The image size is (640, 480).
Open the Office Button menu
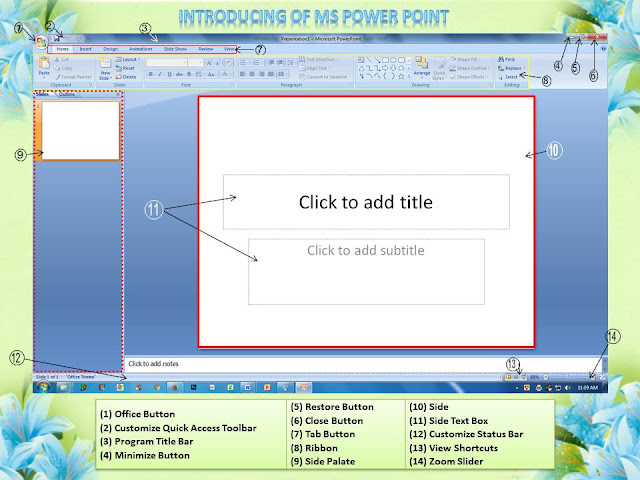tap(41, 42)
